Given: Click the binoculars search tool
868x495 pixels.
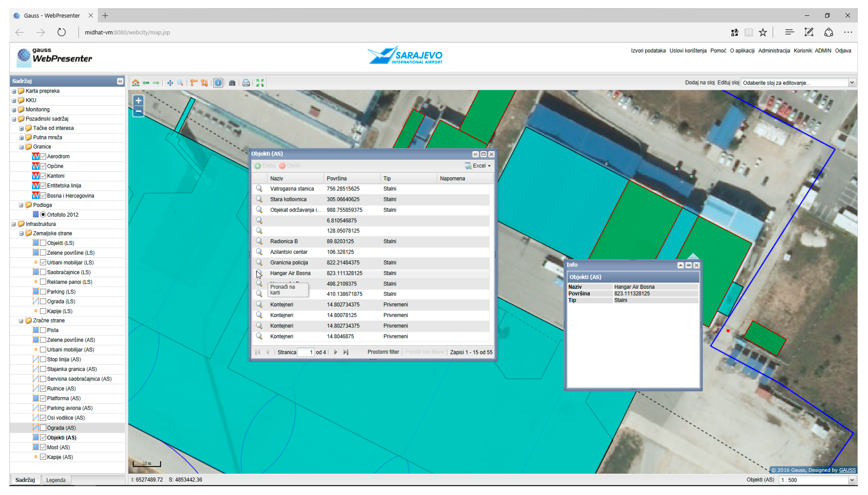Looking at the screenshot, I should pyautogui.click(x=232, y=83).
